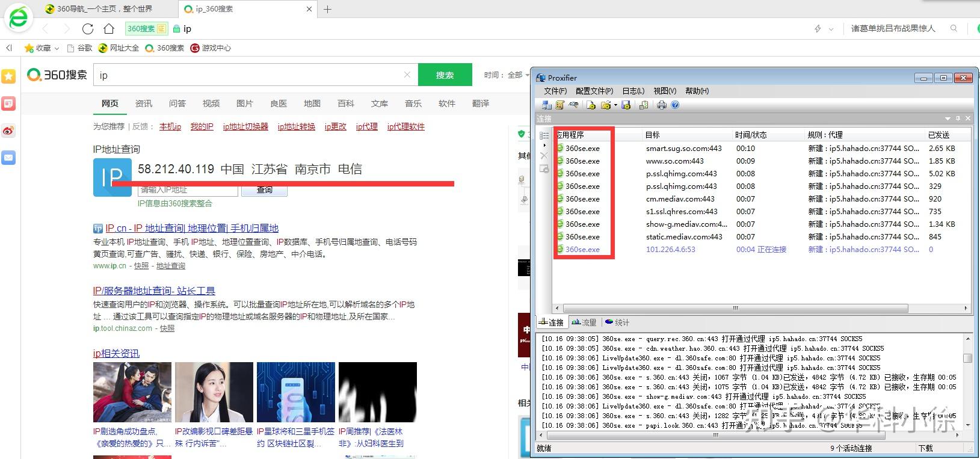The width and height of the screenshot is (980, 459).
Task: Click the green 搜索 button
Action: (x=445, y=75)
